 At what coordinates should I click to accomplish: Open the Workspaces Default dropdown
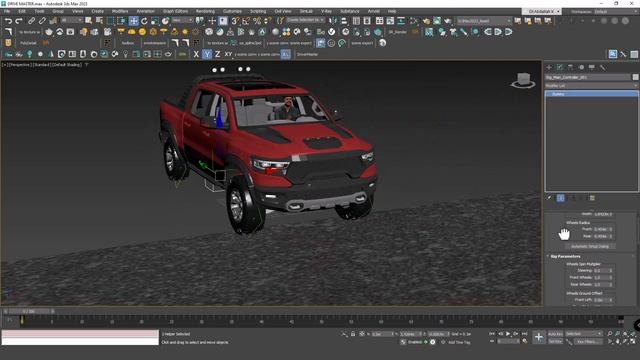point(615,11)
